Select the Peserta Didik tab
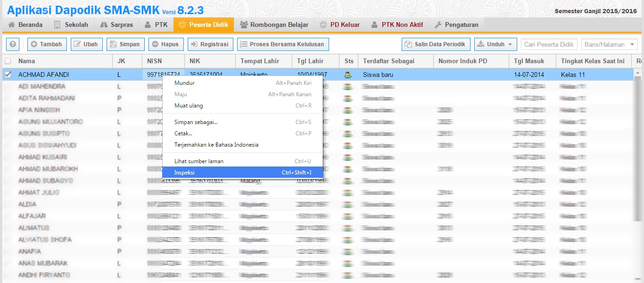 tap(204, 25)
